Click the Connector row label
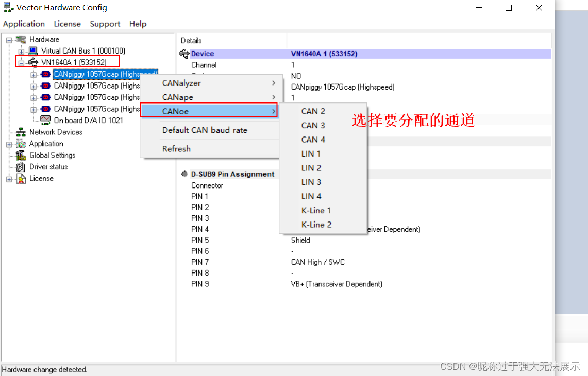The image size is (588, 376). pos(207,185)
